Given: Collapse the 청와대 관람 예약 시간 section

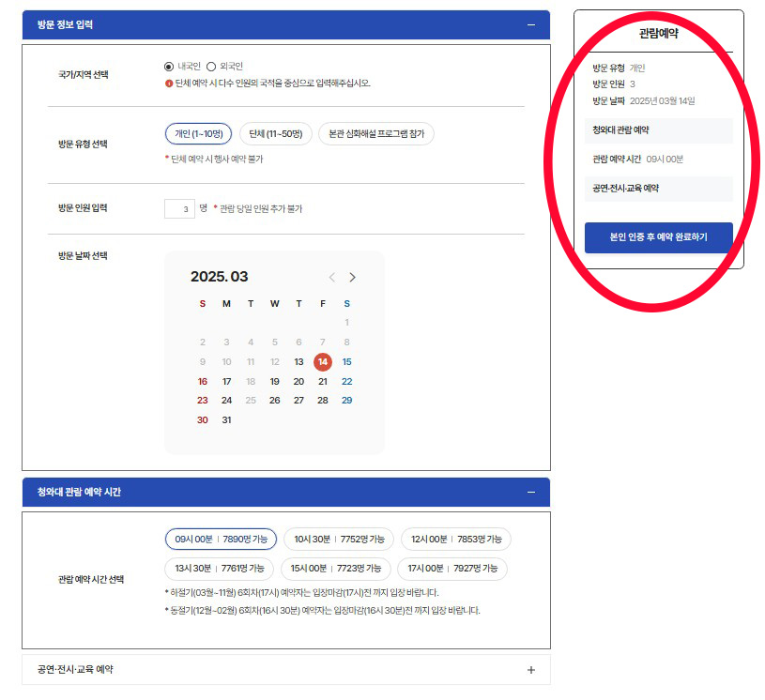Looking at the screenshot, I should [531, 493].
